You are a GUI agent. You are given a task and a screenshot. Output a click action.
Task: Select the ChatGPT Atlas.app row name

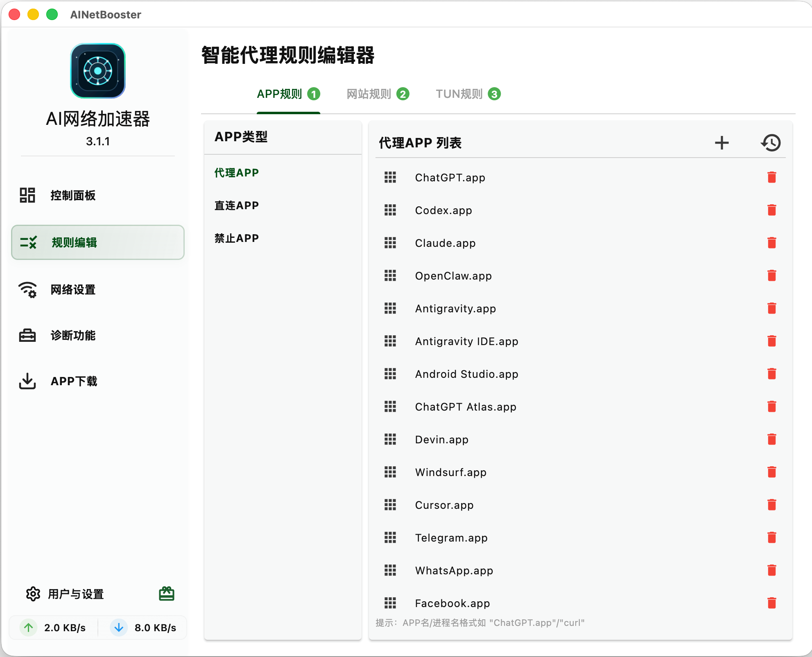tap(466, 407)
